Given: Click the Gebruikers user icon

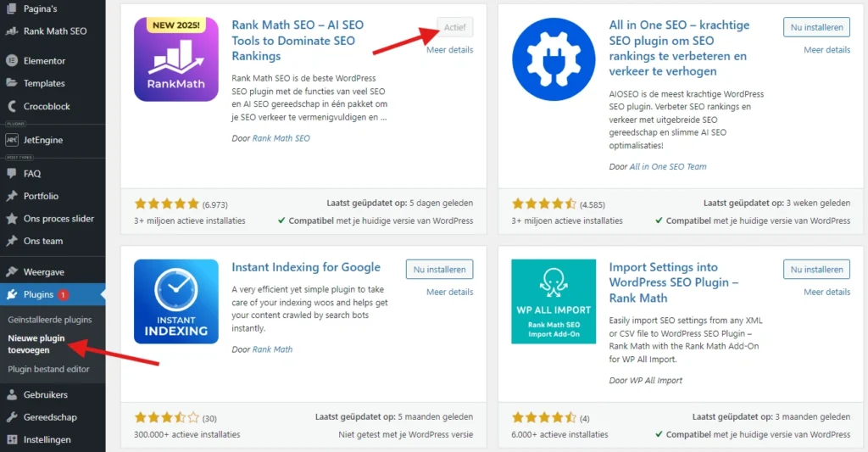Looking at the screenshot, I should 12,395.
